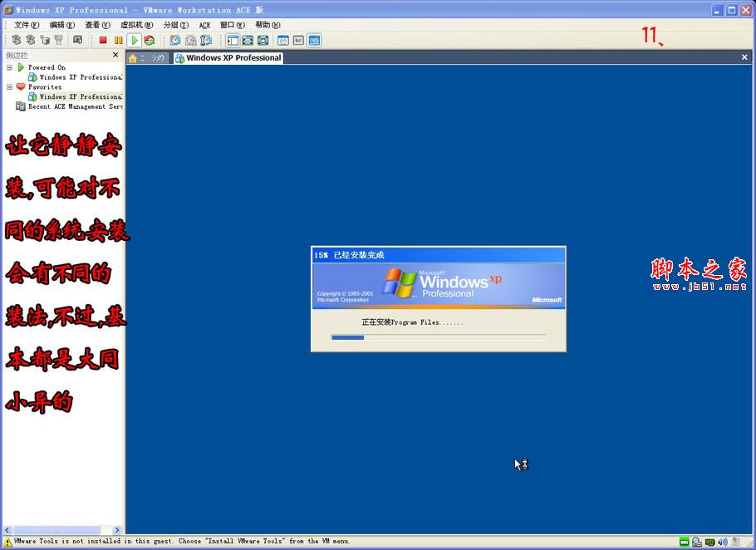Open the 窗口(W) menu
This screenshot has height=550, width=756.
tap(233, 25)
